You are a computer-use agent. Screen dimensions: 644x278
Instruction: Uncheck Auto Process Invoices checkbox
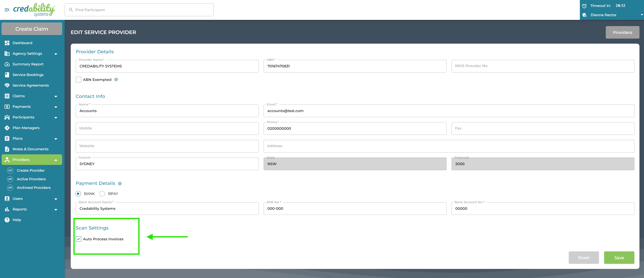pyautogui.click(x=78, y=239)
